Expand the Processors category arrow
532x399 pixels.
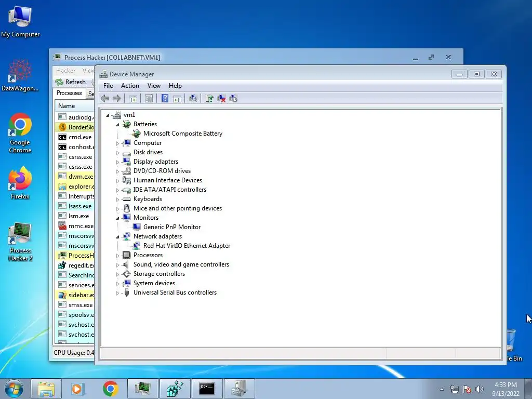(117, 256)
